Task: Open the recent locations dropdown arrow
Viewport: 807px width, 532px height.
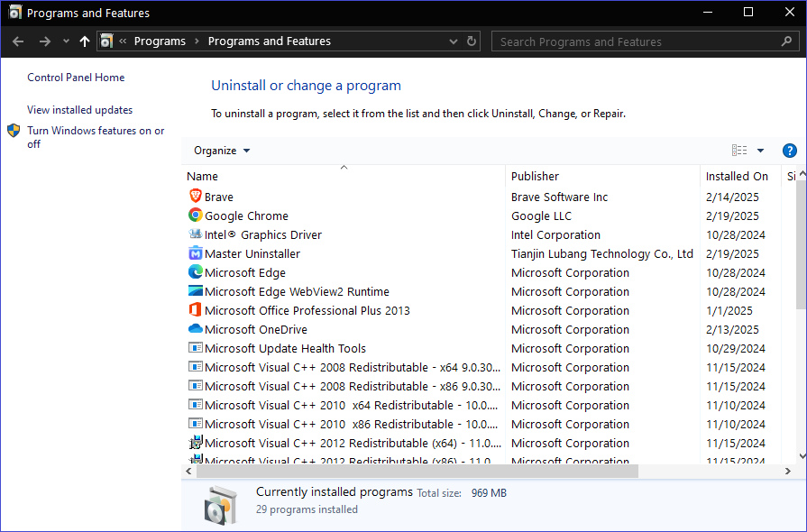Action: pyautogui.click(x=66, y=41)
